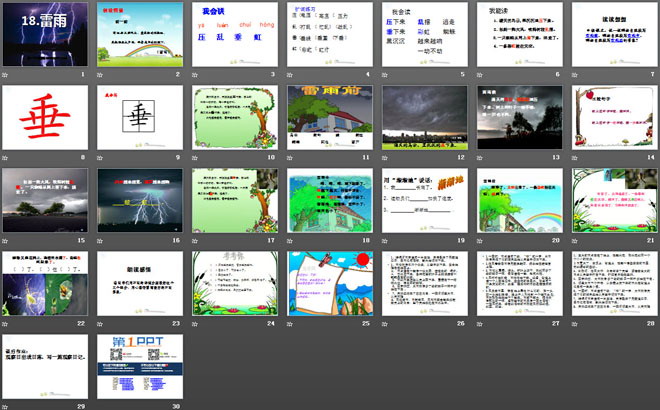This screenshot has height=410, width=660.
Task: Select slide 20 with rainbow over green field
Action: [x=517, y=201]
